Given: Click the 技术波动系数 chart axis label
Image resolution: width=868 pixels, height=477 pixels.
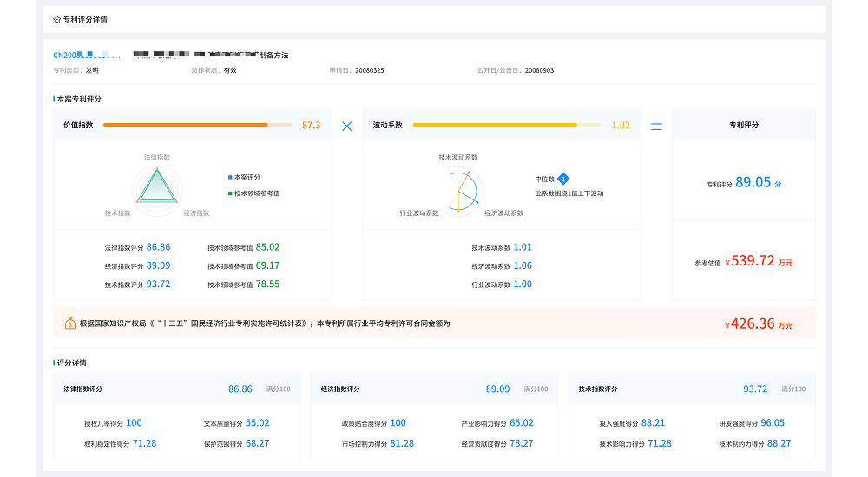Looking at the screenshot, I should 458,157.
